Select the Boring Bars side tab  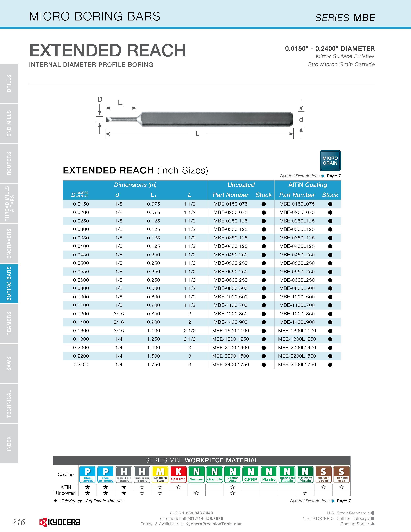click(9, 284)
